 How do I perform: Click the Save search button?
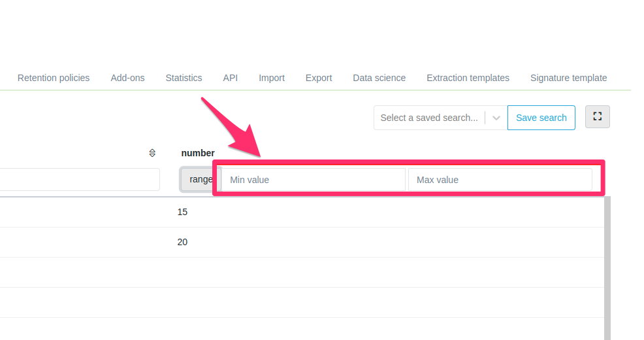pyautogui.click(x=541, y=118)
